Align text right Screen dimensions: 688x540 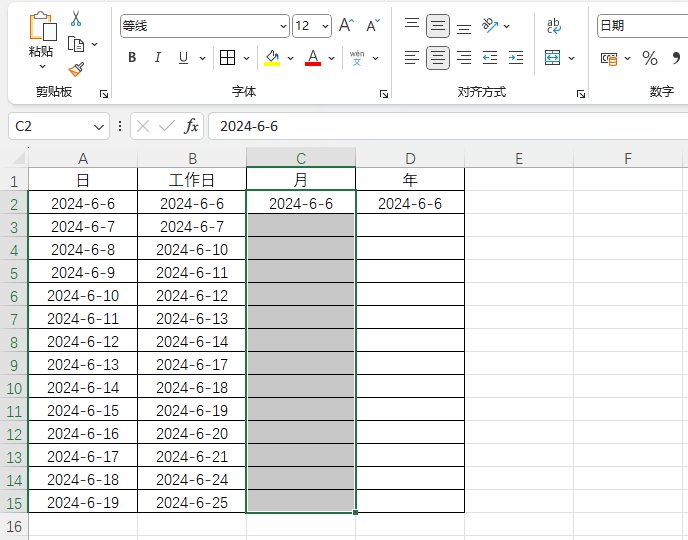464,57
